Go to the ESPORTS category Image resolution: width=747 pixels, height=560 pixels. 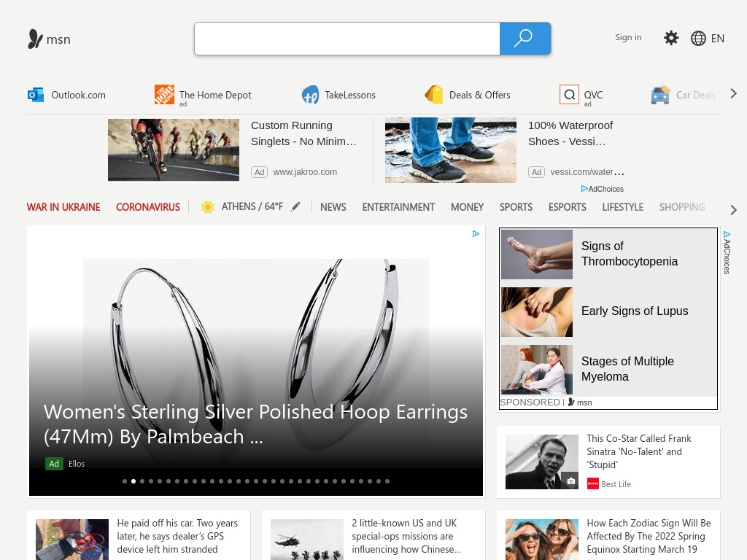pyautogui.click(x=567, y=207)
